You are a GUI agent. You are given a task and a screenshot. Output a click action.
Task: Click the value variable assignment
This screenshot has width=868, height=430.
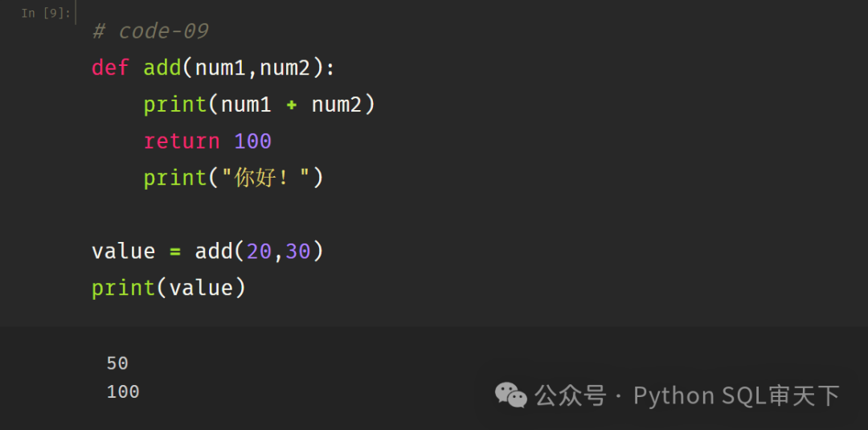click(124, 252)
